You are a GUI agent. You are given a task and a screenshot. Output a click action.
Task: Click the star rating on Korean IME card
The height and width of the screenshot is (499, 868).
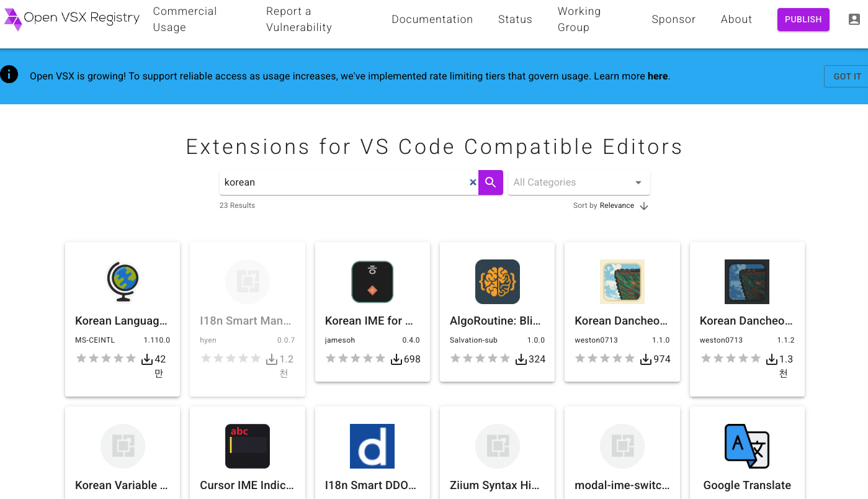(x=356, y=359)
